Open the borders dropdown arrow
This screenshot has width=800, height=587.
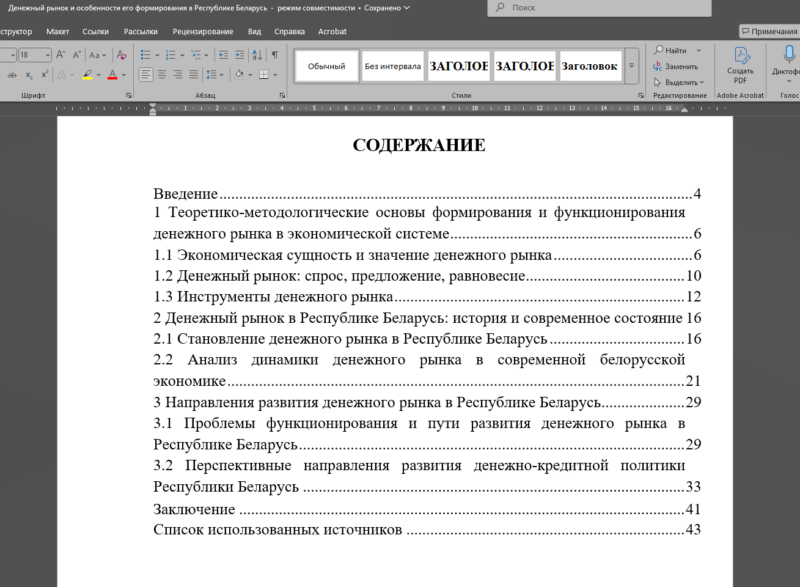tap(276, 75)
